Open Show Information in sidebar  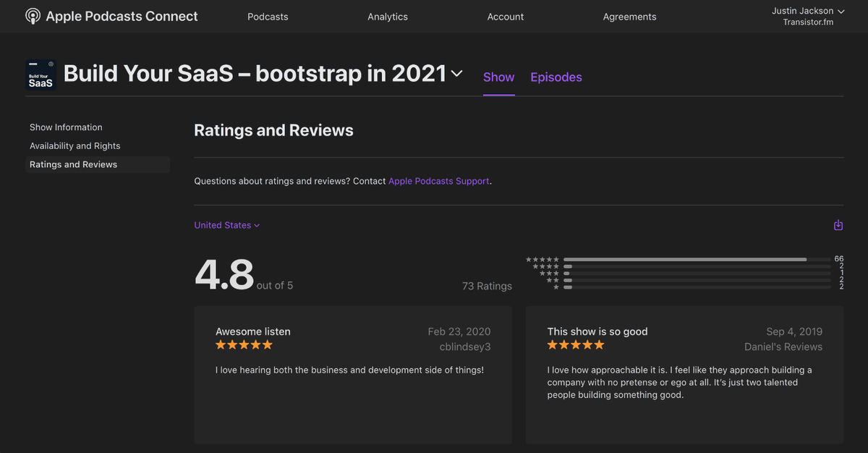(66, 127)
